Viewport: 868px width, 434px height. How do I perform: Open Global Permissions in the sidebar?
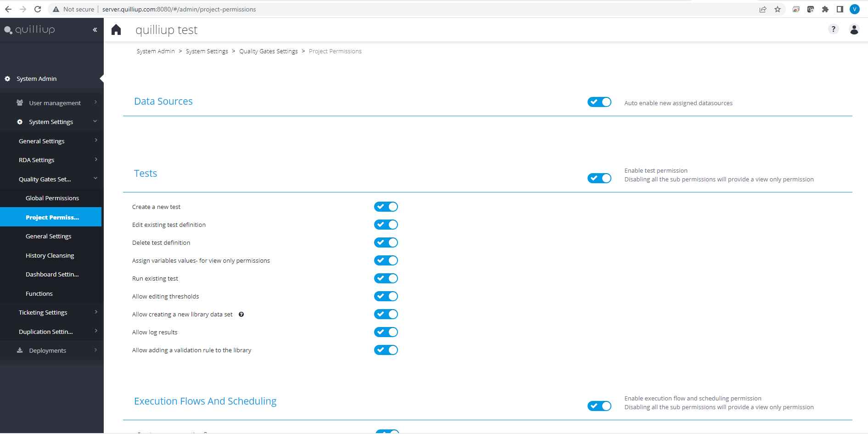pyautogui.click(x=52, y=198)
